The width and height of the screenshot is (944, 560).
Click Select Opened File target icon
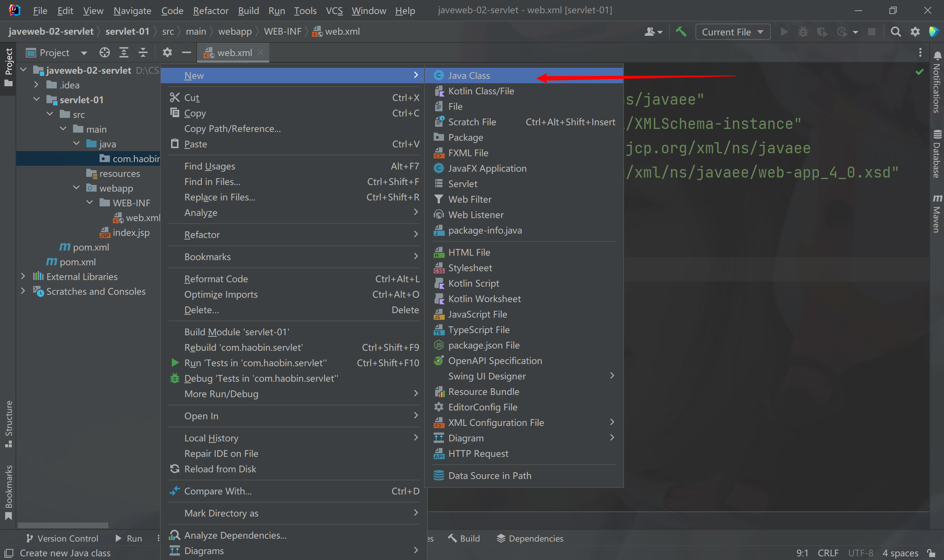coord(105,52)
